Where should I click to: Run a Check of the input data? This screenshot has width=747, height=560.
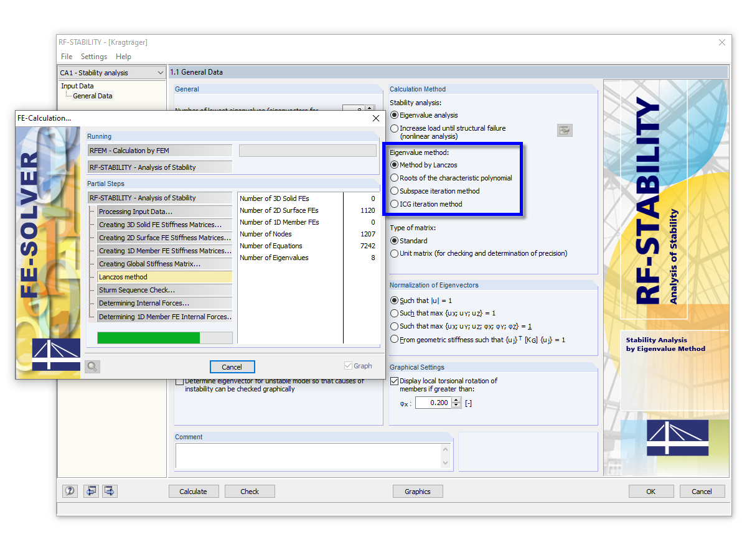[x=250, y=491]
